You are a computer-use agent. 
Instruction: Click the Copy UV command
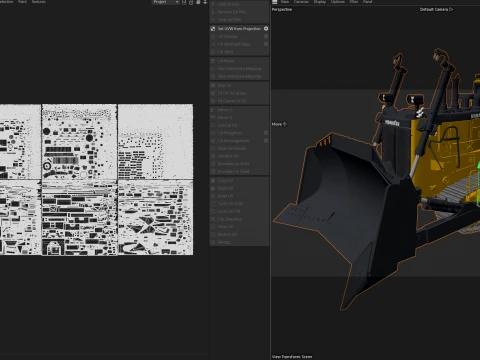(x=239, y=180)
